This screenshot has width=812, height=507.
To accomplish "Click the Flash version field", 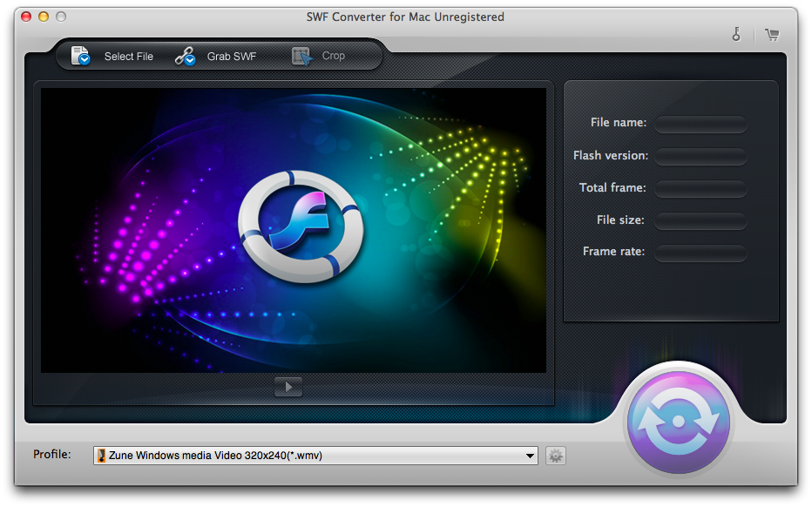I will 700,157.
